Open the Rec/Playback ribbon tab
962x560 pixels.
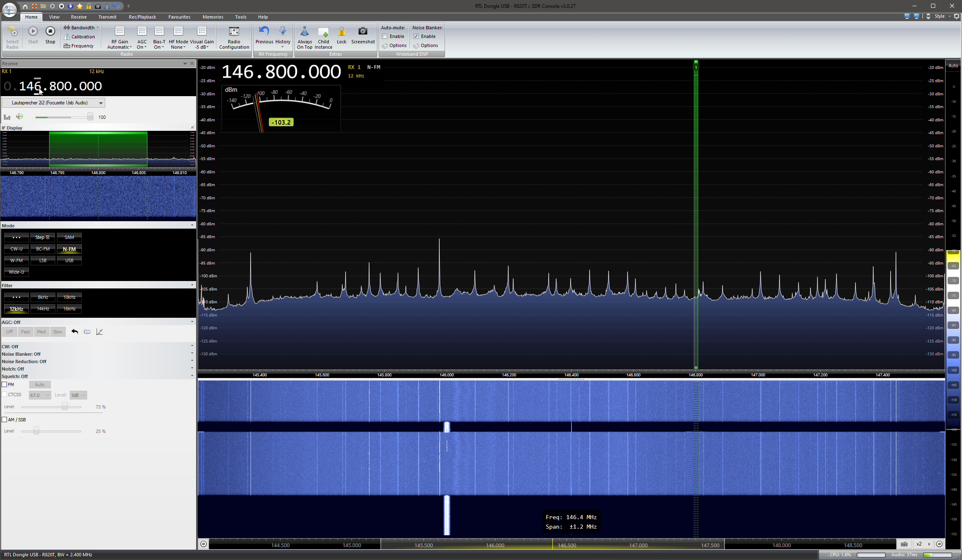tap(142, 17)
